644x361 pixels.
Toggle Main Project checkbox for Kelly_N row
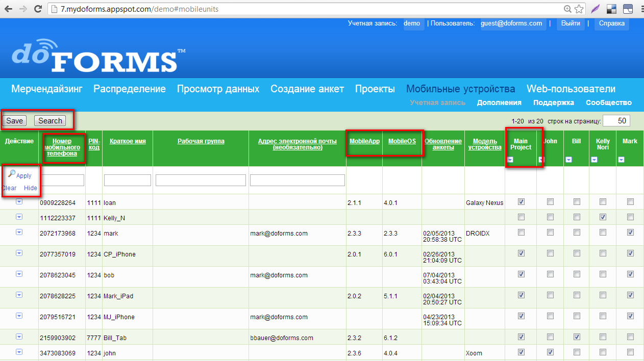(521, 217)
